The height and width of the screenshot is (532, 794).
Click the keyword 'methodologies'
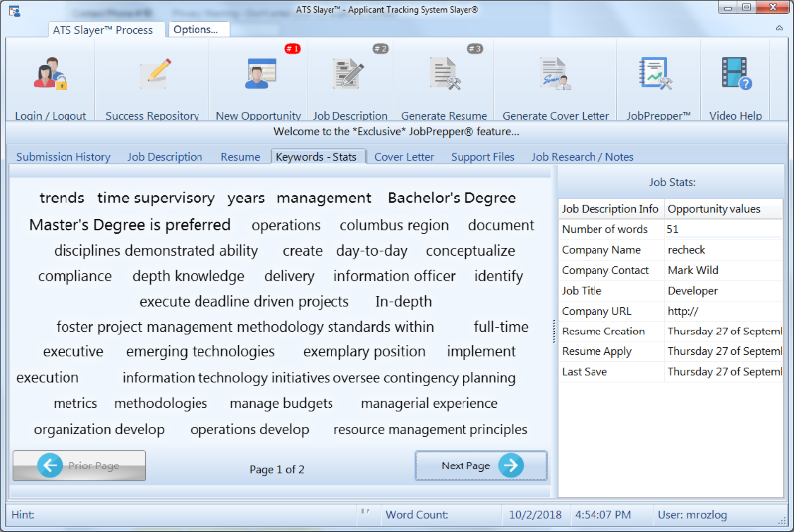click(161, 403)
